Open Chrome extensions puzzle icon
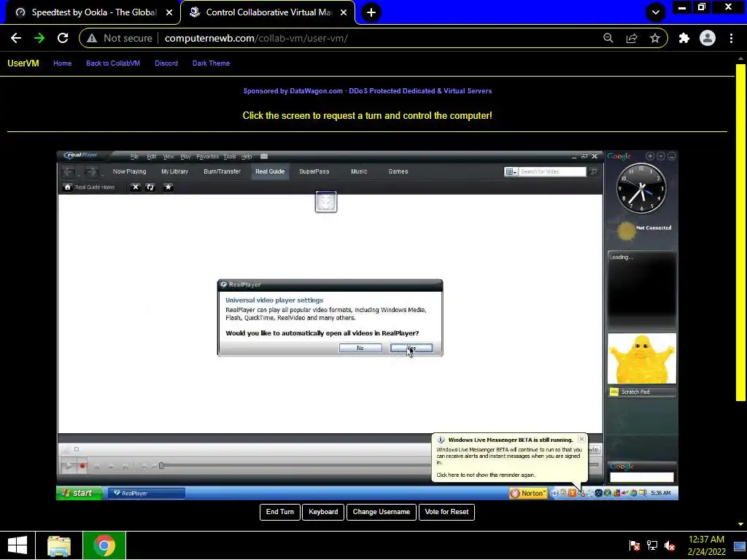Screen dimensions: 747x560 tap(684, 38)
